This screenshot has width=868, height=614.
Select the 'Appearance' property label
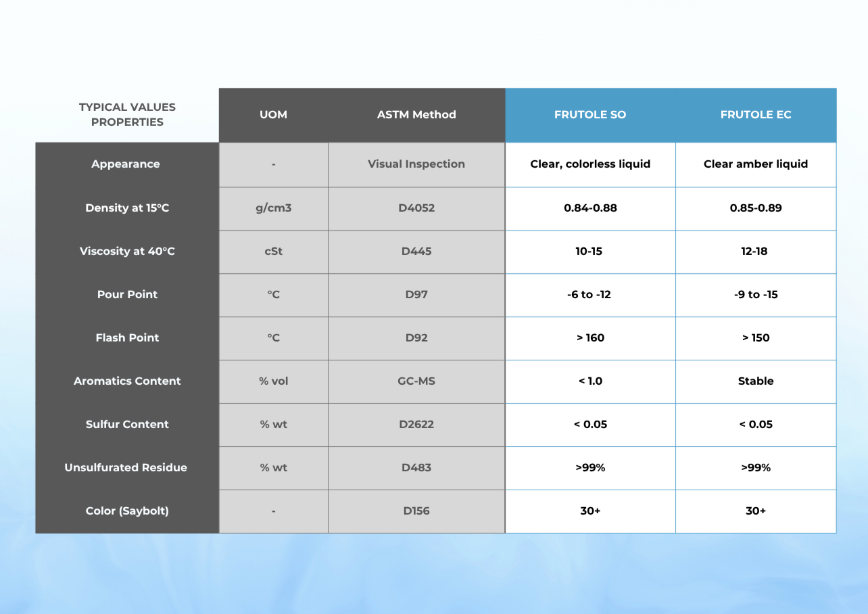[x=126, y=164]
